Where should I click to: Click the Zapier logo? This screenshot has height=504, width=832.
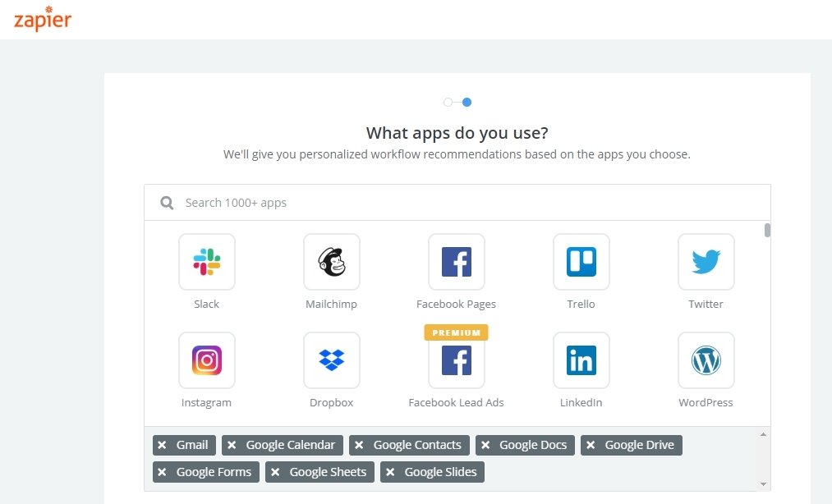pos(43,20)
